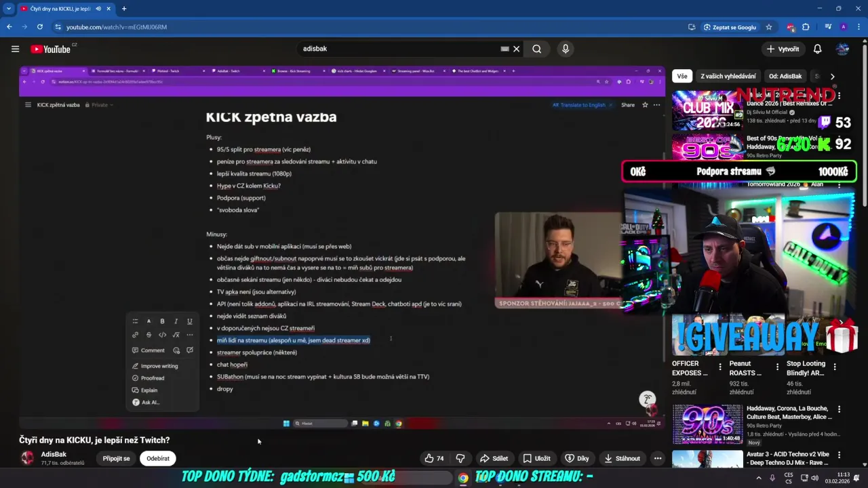Open Chrome media controls icon
868x488 pixels.
829,27
